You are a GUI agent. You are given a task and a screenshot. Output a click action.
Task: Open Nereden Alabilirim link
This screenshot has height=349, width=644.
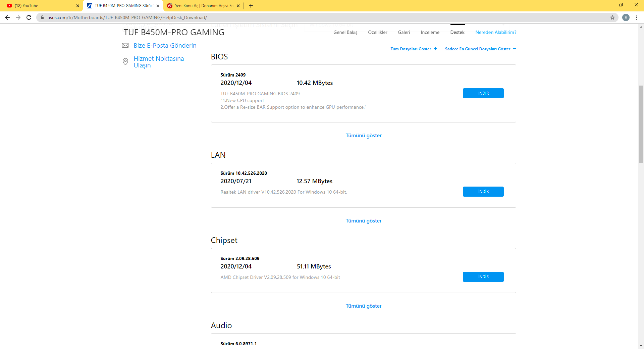click(496, 32)
